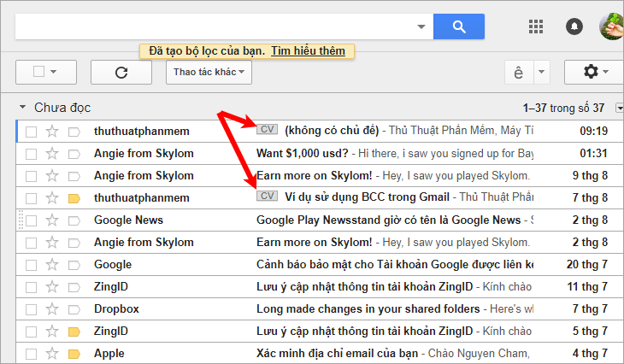Click yellow importance marker on thuthuatphanmem 7 thg 8

click(74, 198)
